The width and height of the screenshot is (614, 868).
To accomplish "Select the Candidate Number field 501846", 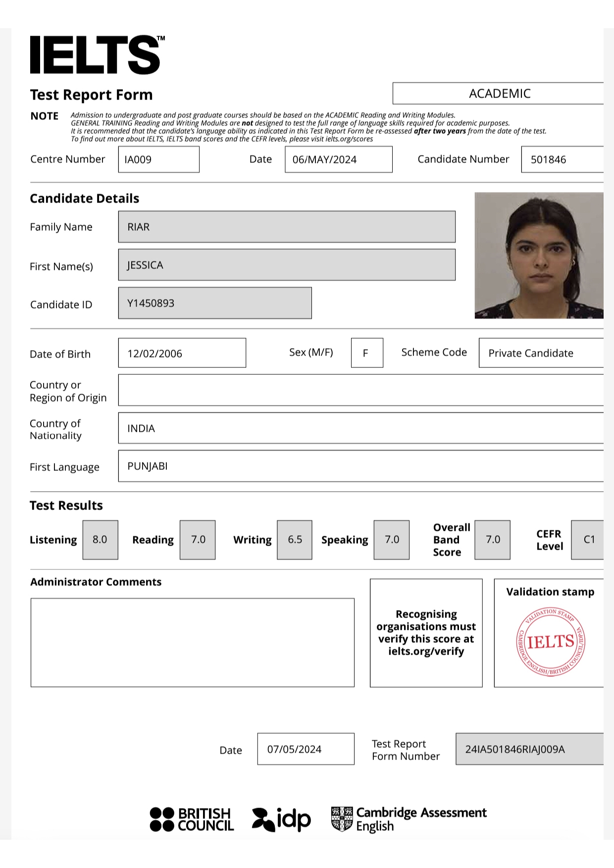I will (562, 159).
